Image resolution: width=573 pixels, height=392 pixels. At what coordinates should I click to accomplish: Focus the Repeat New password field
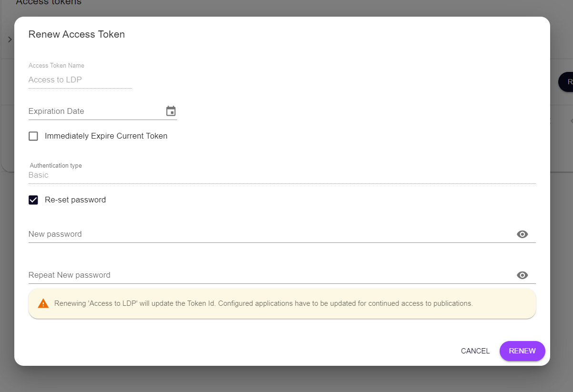[x=267, y=275]
